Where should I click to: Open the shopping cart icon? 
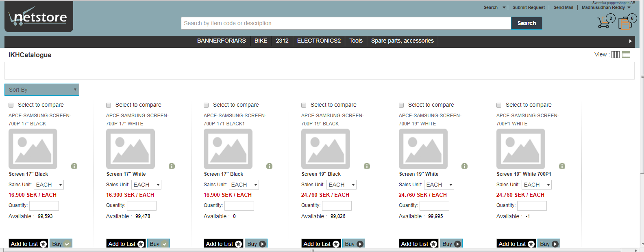pos(603,23)
